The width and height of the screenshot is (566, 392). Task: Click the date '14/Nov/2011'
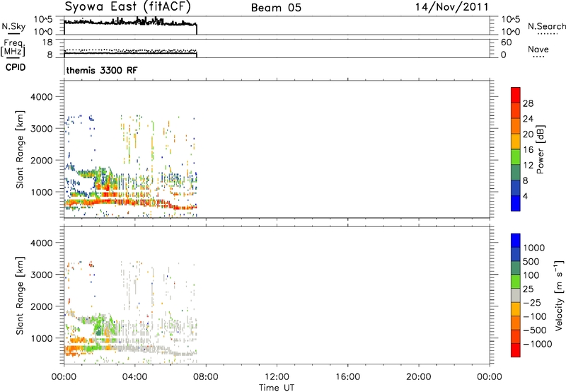[452, 7]
